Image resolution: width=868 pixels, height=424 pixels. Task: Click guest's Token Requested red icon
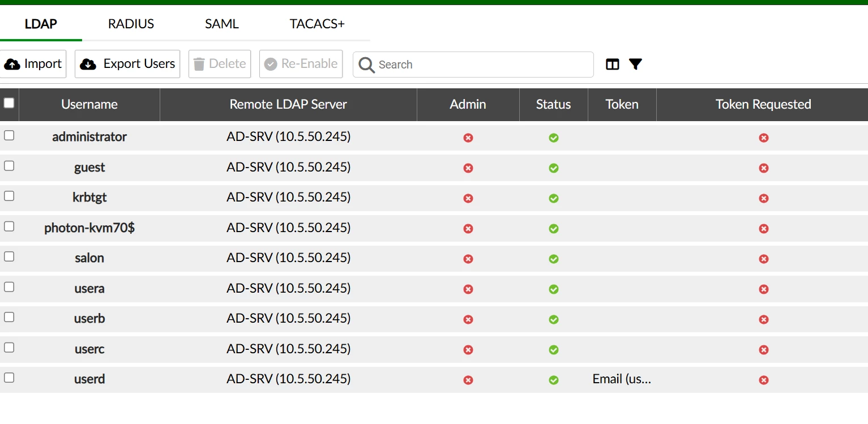click(x=763, y=168)
